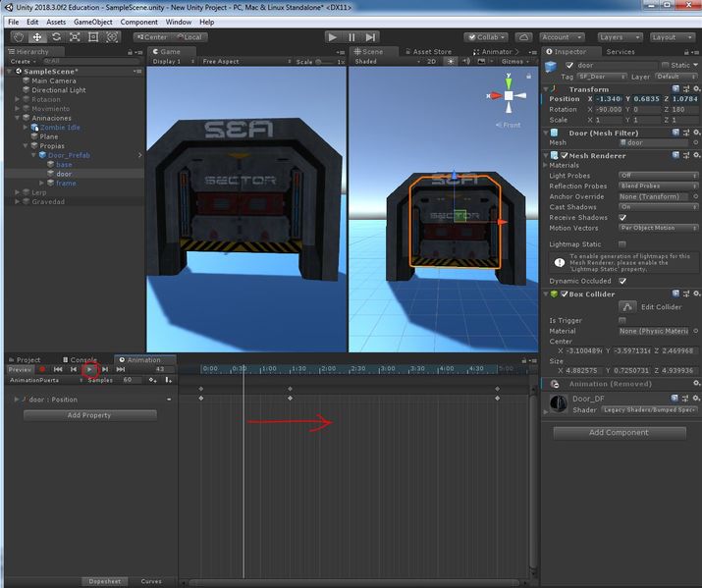702x588 pixels.
Task: Select the combined Transform tool
Action: 112,37
